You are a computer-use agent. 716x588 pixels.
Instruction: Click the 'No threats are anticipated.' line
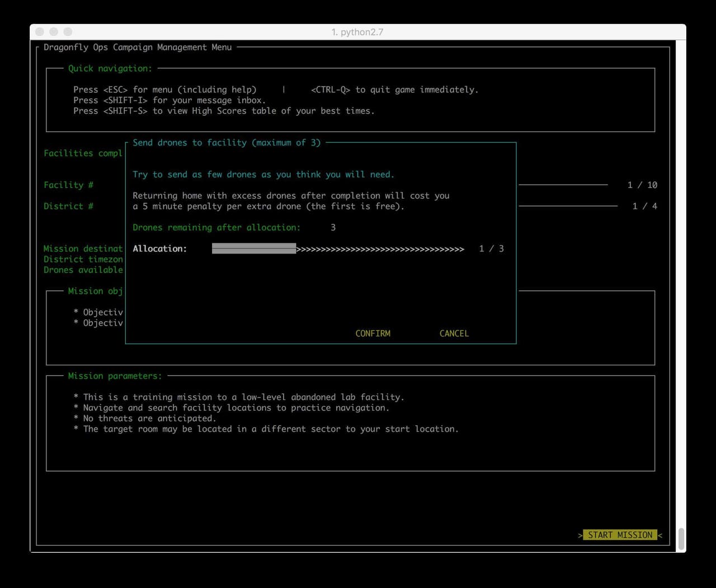click(x=144, y=418)
